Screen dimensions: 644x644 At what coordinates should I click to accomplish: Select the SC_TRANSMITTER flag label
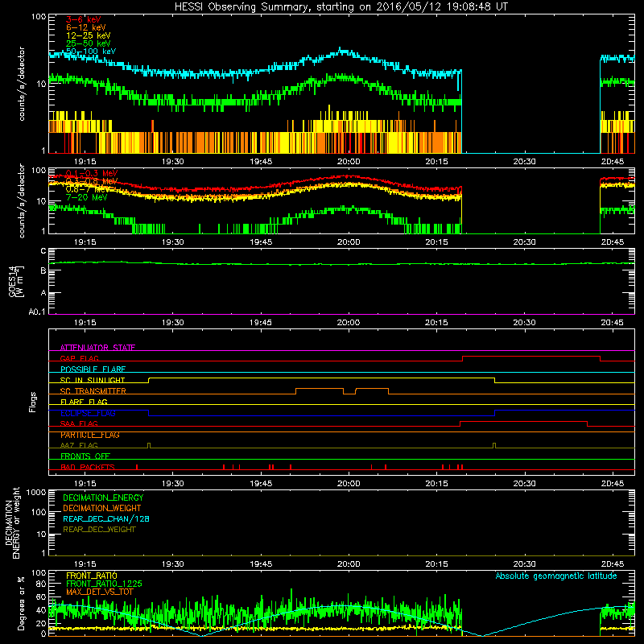93,391
